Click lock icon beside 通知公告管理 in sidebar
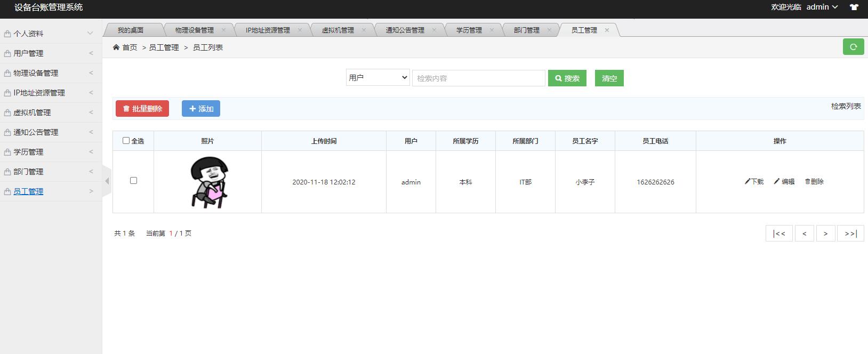Screen dimensions: 868x354 coord(7,132)
